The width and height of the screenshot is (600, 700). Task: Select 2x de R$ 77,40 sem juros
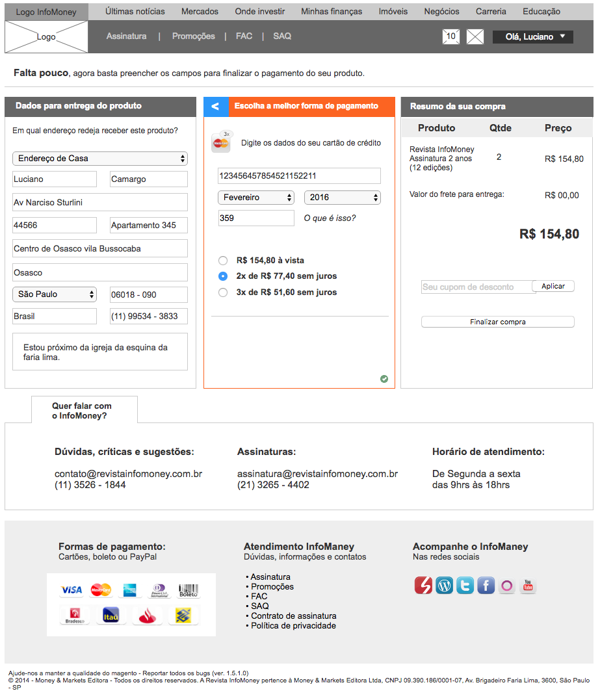(x=223, y=276)
